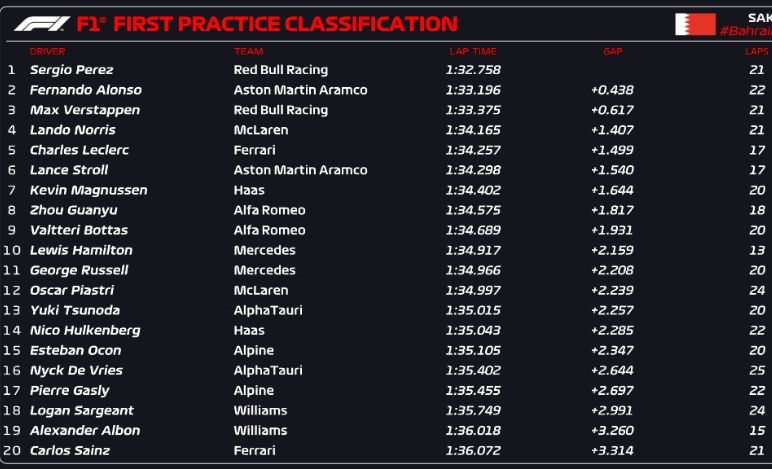Click George Russell's lap time 1:34.966
Viewport: 772px width, 469px height.
pos(473,270)
